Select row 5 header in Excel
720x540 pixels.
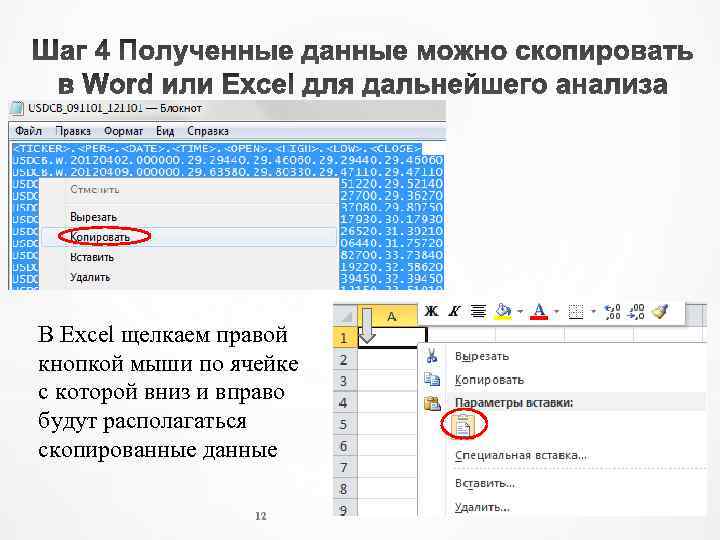click(x=344, y=424)
